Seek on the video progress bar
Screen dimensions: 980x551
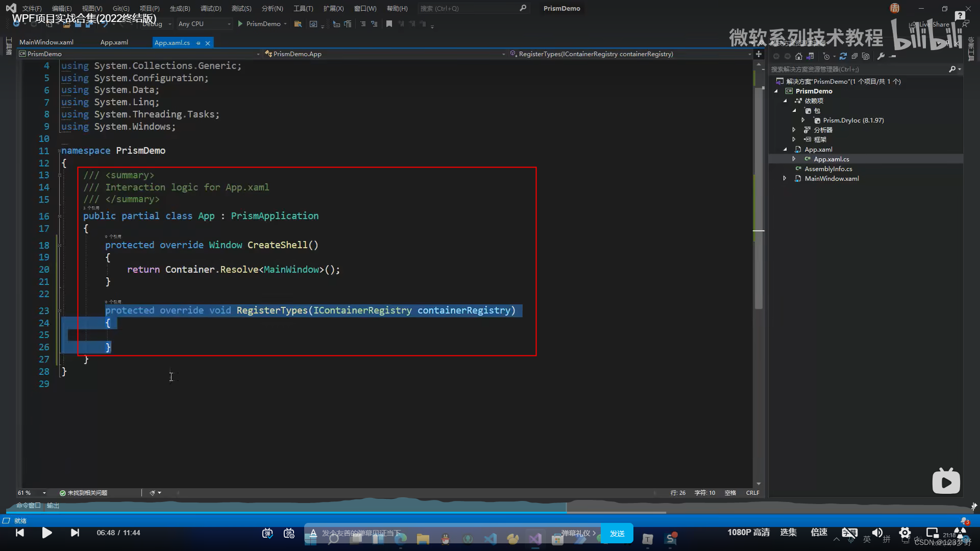pos(490,512)
